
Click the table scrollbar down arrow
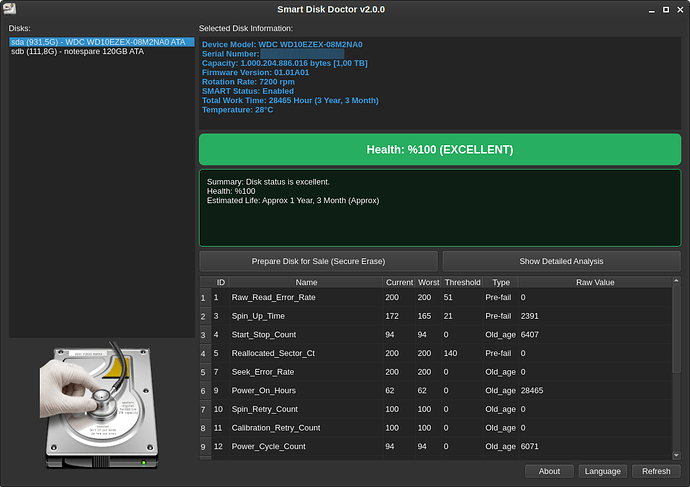[x=676, y=455]
